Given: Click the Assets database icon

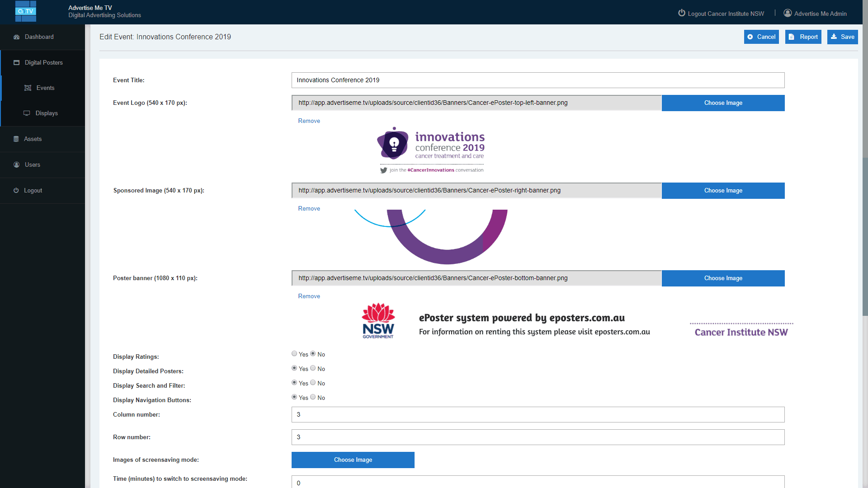Looking at the screenshot, I should [16, 139].
